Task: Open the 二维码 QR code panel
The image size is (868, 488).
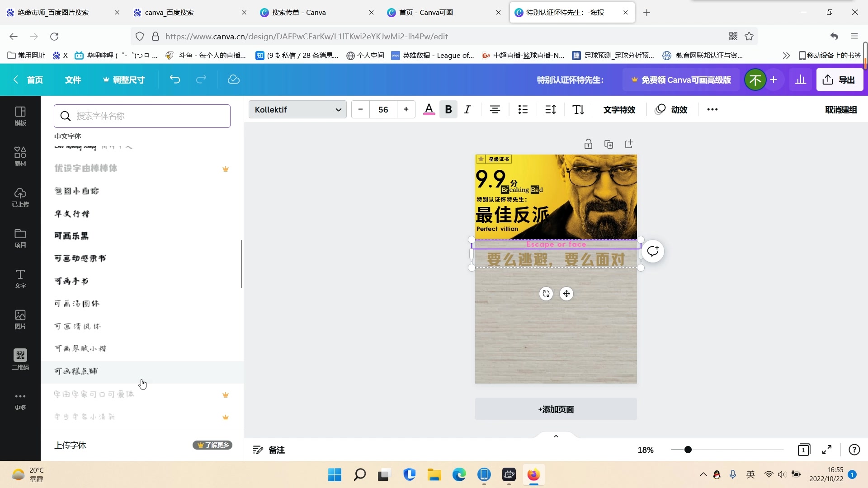Action: [x=20, y=360]
